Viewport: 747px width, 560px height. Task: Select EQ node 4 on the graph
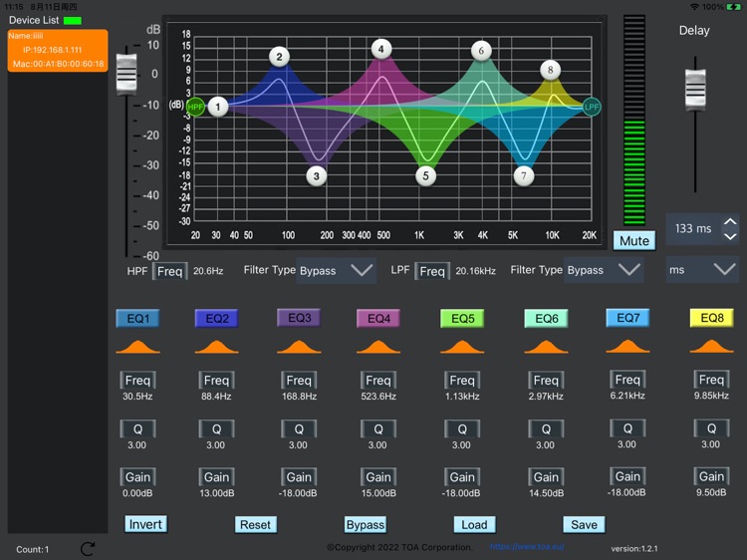381,49
